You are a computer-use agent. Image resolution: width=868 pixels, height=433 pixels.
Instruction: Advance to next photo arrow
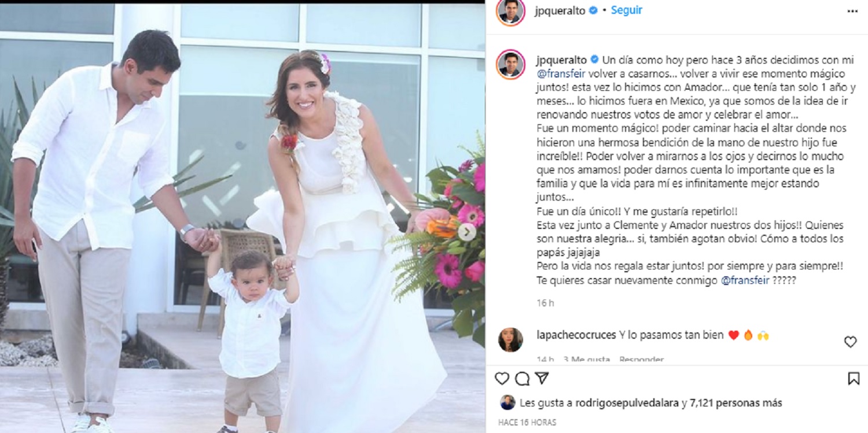click(468, 232)
